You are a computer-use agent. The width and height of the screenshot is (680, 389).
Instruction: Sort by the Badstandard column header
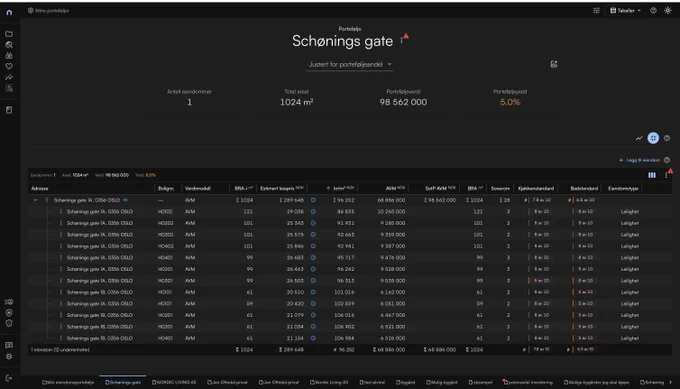point(584,188)
